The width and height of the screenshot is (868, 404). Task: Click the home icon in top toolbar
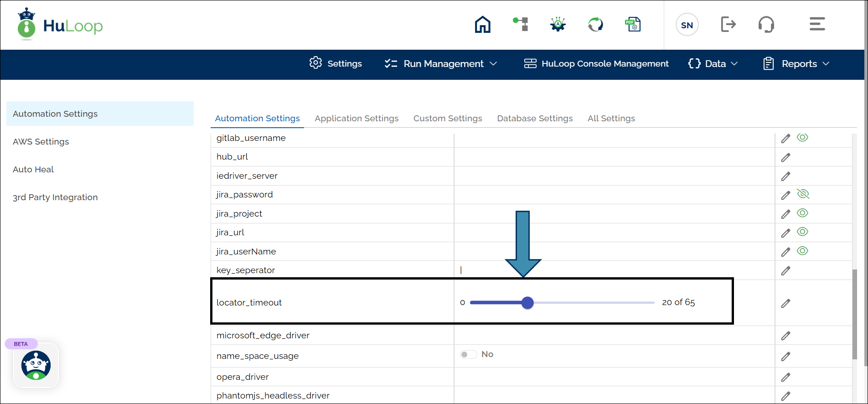tap(482, 25)
